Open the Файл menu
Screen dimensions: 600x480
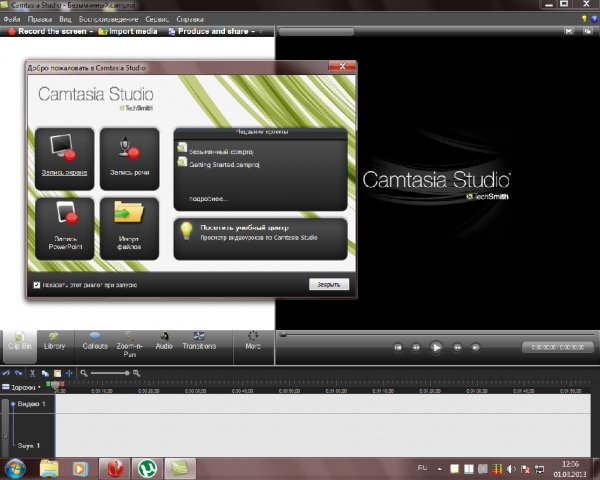tap(12, 19)
